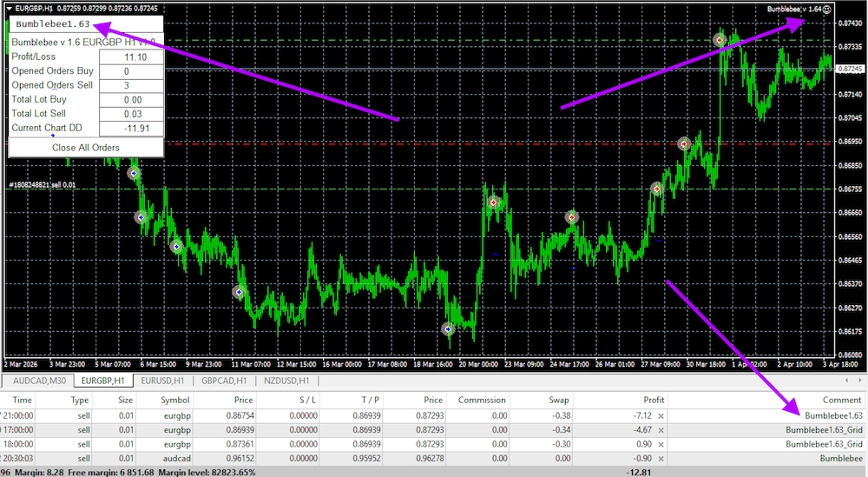Viewport: 868px width, 477px height.
Task: Select the red sell marker on the red dashed line
Action: pos(684,144)
